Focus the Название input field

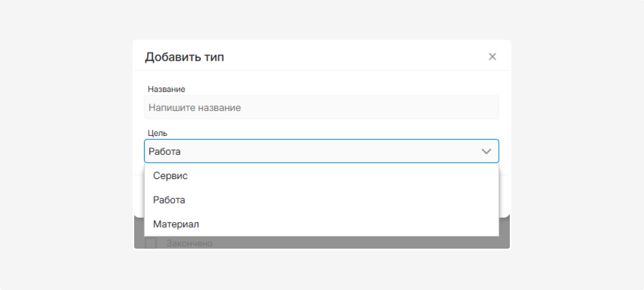(x=321, y=107)
